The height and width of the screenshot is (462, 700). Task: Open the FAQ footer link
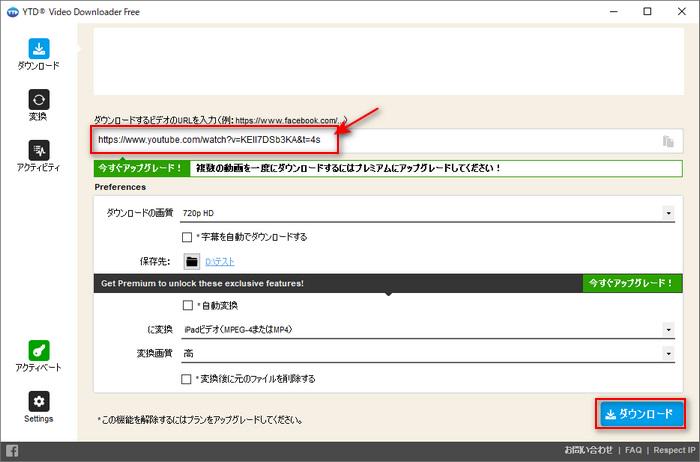click(x=633, y=450)
